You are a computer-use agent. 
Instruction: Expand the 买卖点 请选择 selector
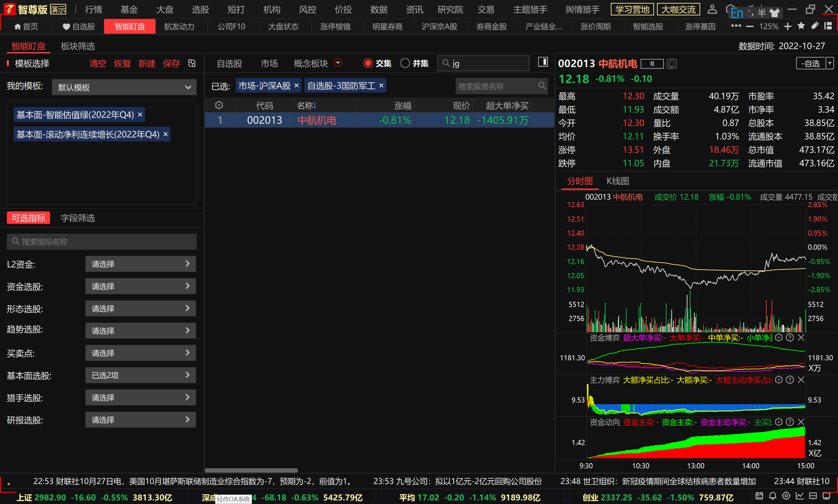[141, 353]
